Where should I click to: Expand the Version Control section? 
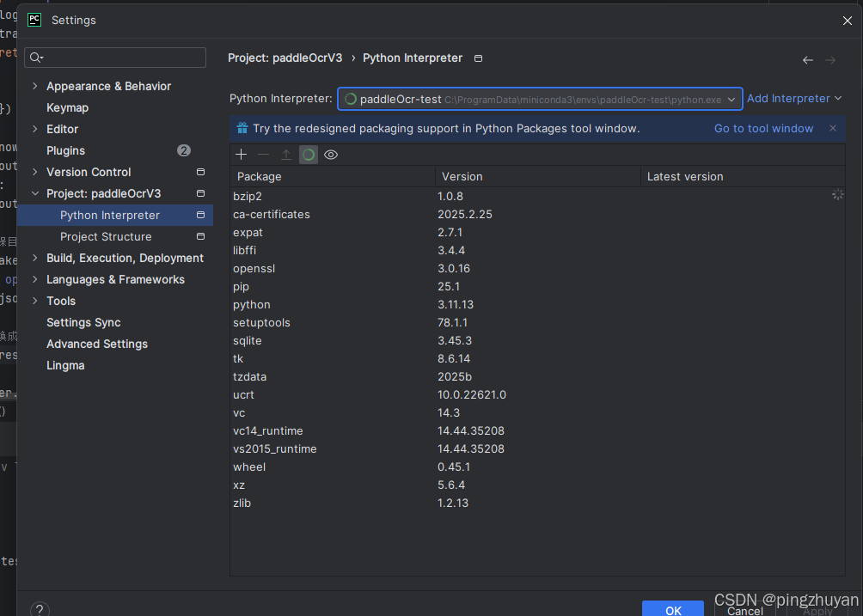(35, 172)
